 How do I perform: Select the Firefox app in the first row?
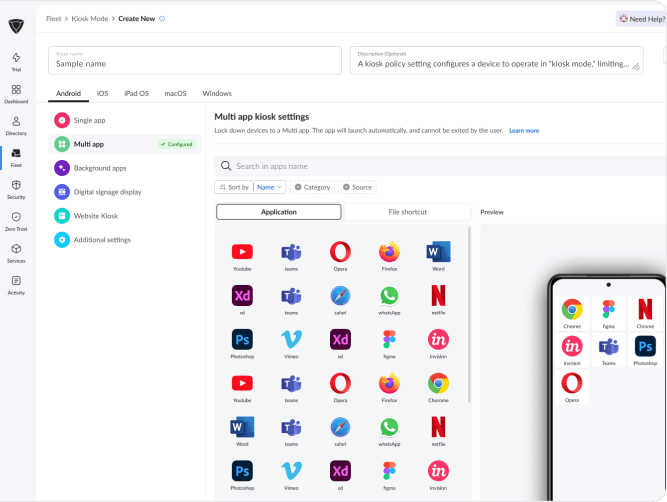click(x=389, y=256)
